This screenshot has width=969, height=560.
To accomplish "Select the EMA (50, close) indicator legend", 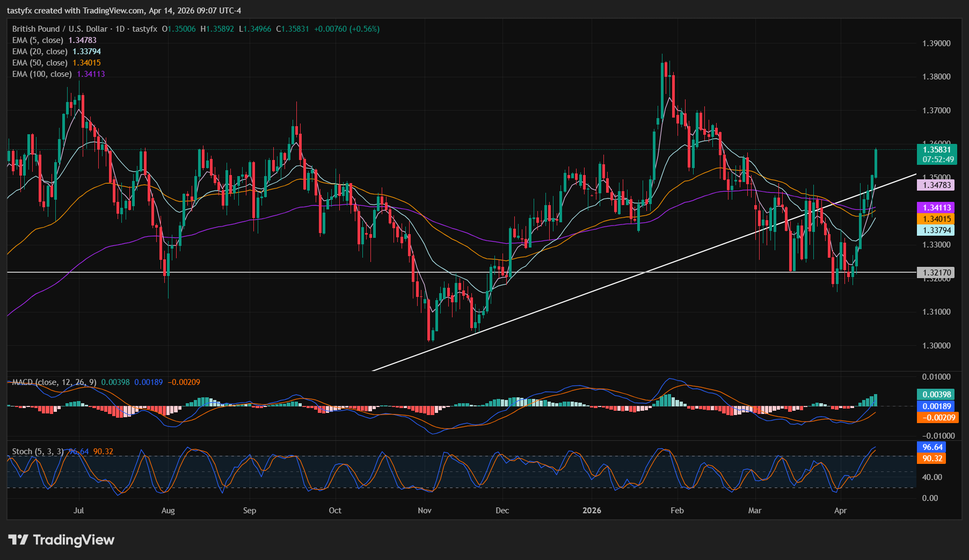I will (40, 62).
